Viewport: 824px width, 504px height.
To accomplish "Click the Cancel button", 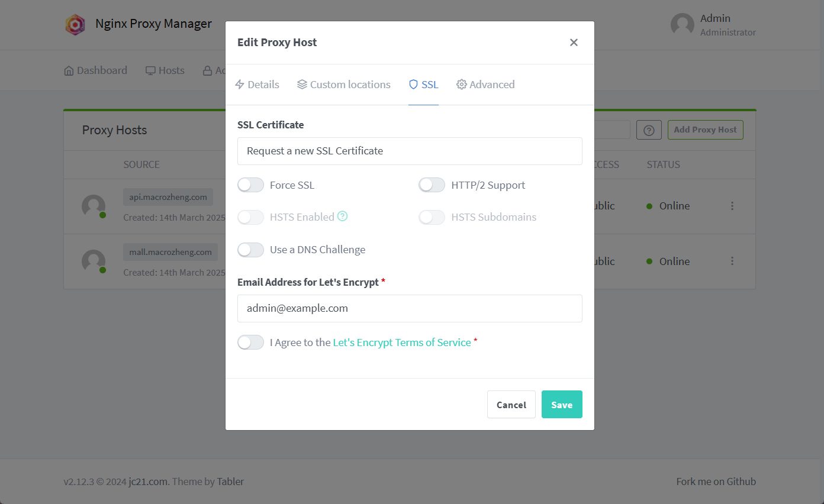I will pos(511,405).
